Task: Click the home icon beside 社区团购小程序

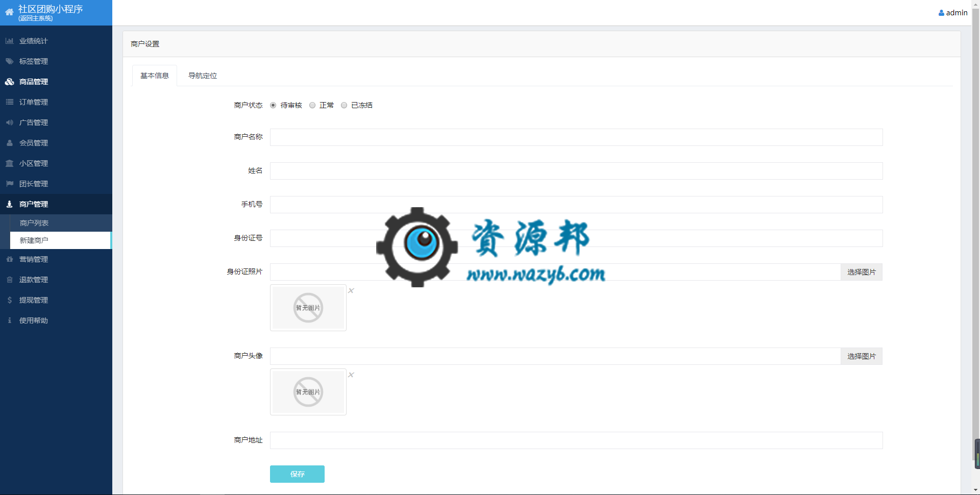Action: (x=9, y=12)
